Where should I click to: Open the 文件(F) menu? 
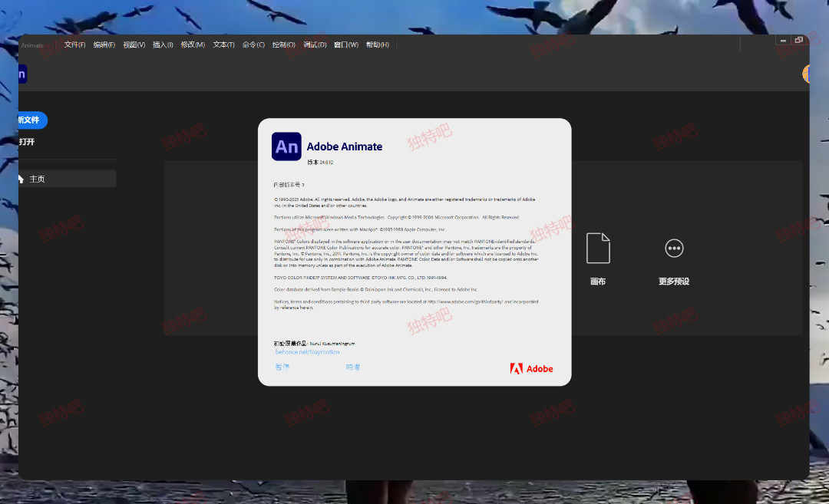pos(74,45)
